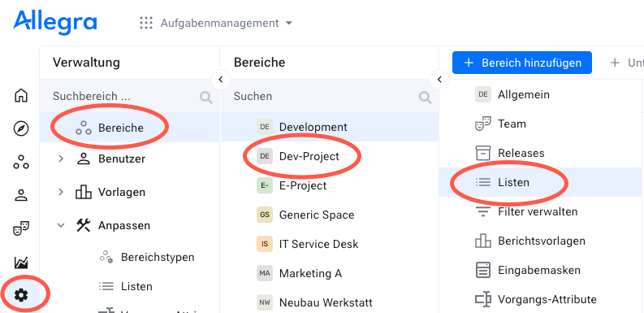Image resolution: width=644 pixels, height=313 pixels.
Task: Open the Team settings item
Action: (512, 124)
